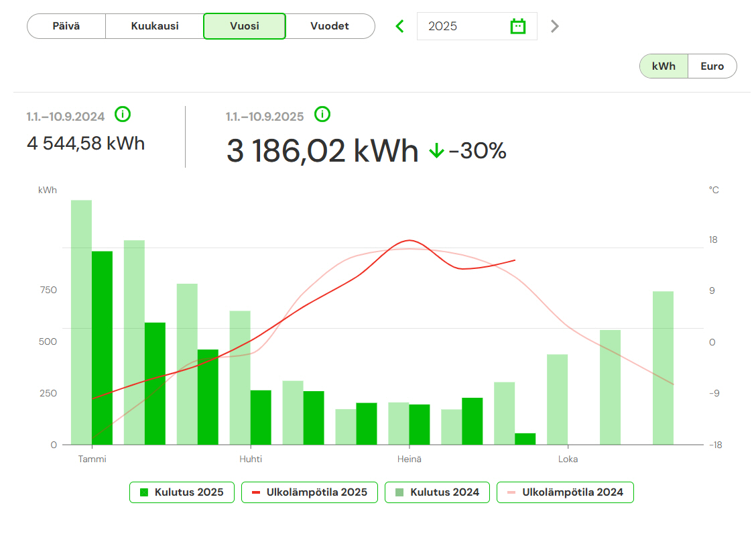Image resolution: width=756 pixels, height=540 pixels.
Task: Go to next year with right arrow
Action: 554,26
